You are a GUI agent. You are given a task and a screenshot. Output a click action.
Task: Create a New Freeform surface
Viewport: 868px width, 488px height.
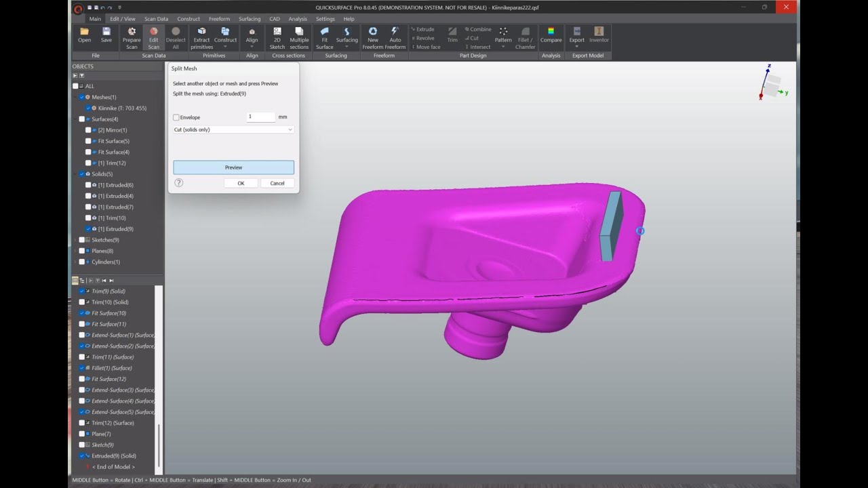coord(373,38)
